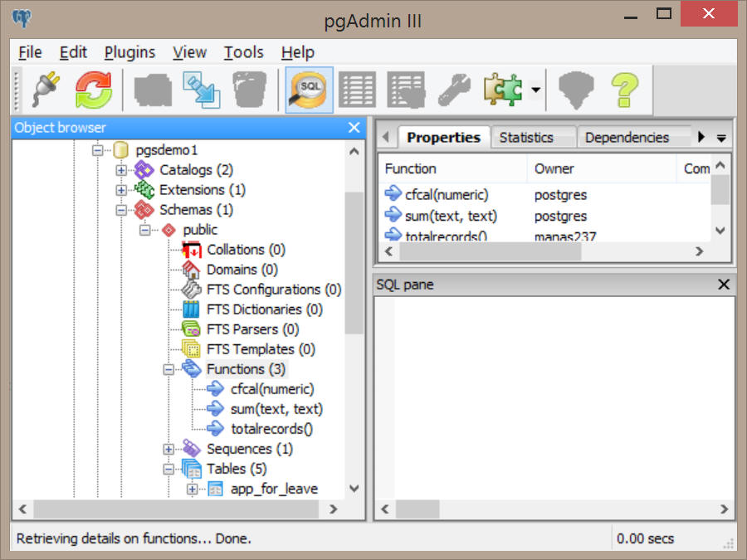Select totalrecords() in the object tree
The width and height of the screenshot is (747, 560).
coord(271,429)
